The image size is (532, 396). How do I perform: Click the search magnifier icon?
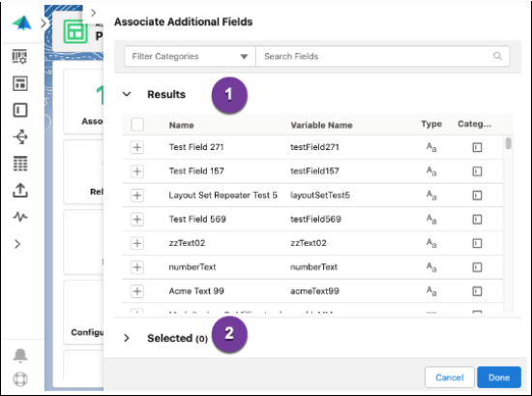coord(497,56)
